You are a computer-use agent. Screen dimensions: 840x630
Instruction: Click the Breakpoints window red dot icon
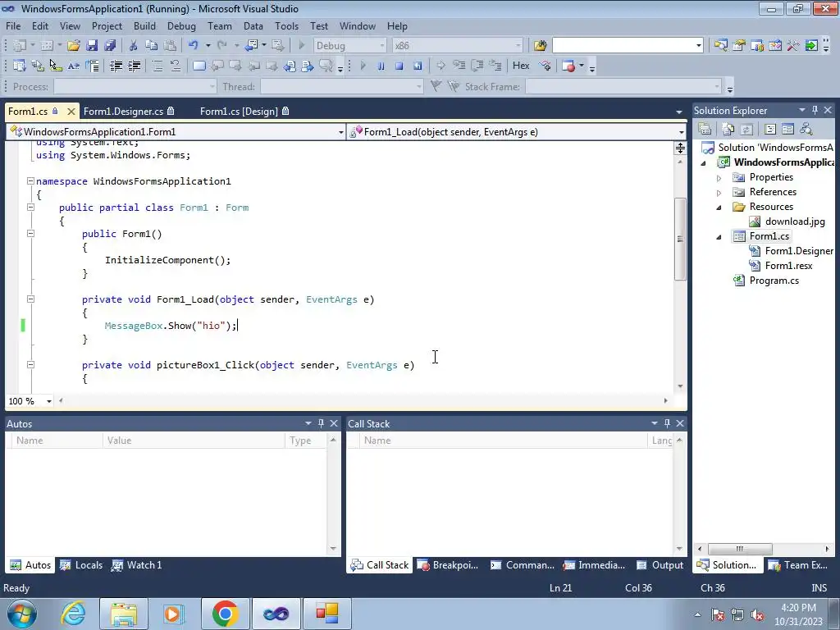click(568, 66)
